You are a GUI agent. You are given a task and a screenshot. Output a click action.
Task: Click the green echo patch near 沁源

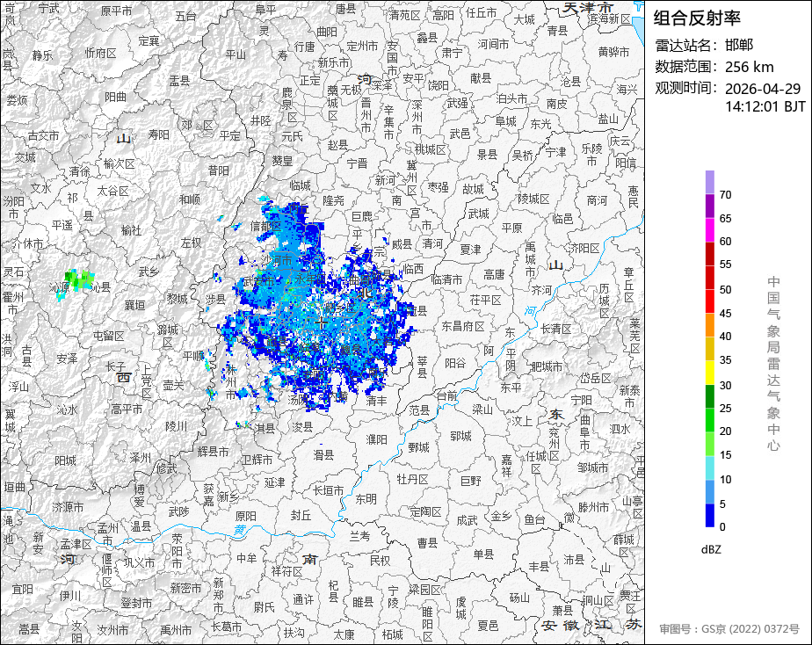click(x=79, y=280)
